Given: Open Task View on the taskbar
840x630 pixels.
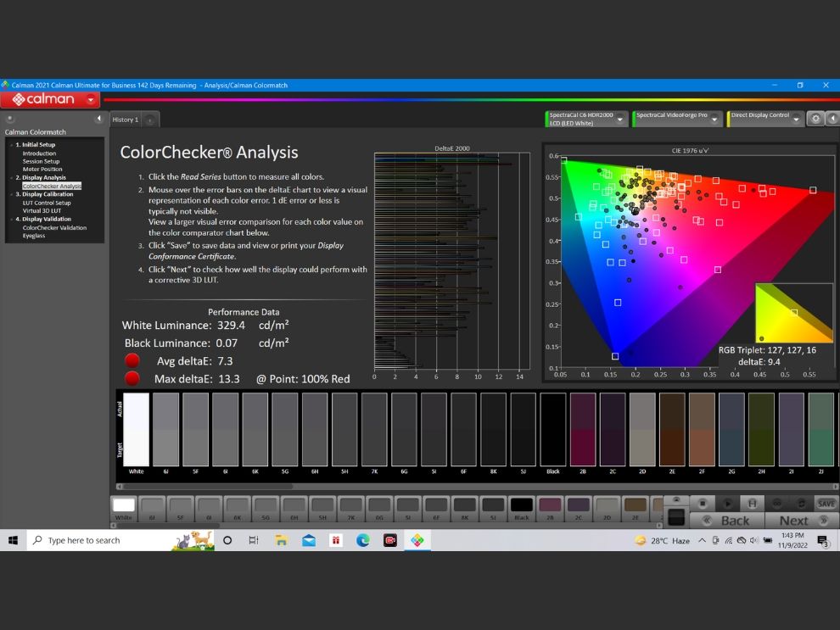Looking at the screenshot, I should (254, 541).
